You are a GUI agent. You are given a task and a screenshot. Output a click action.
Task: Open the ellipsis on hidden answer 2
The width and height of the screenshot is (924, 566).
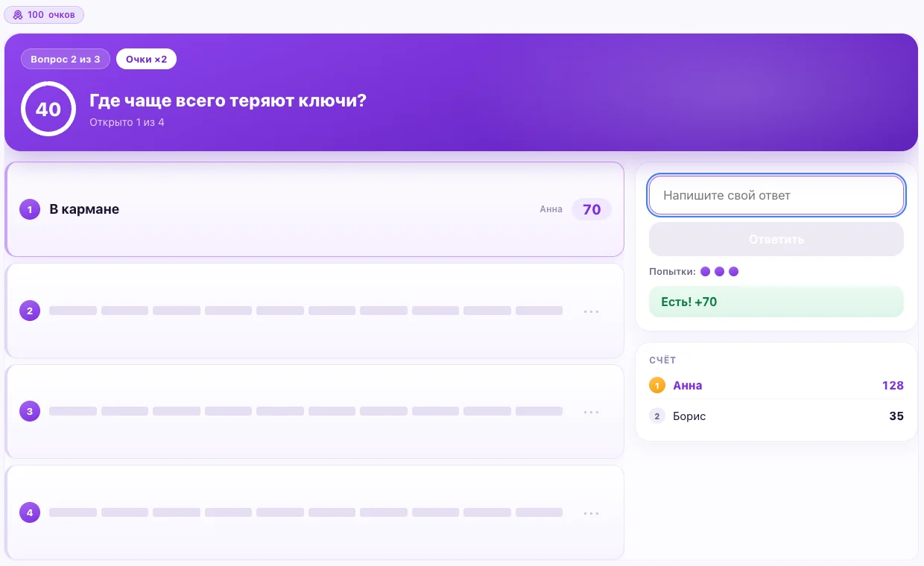tap(592, 311)
